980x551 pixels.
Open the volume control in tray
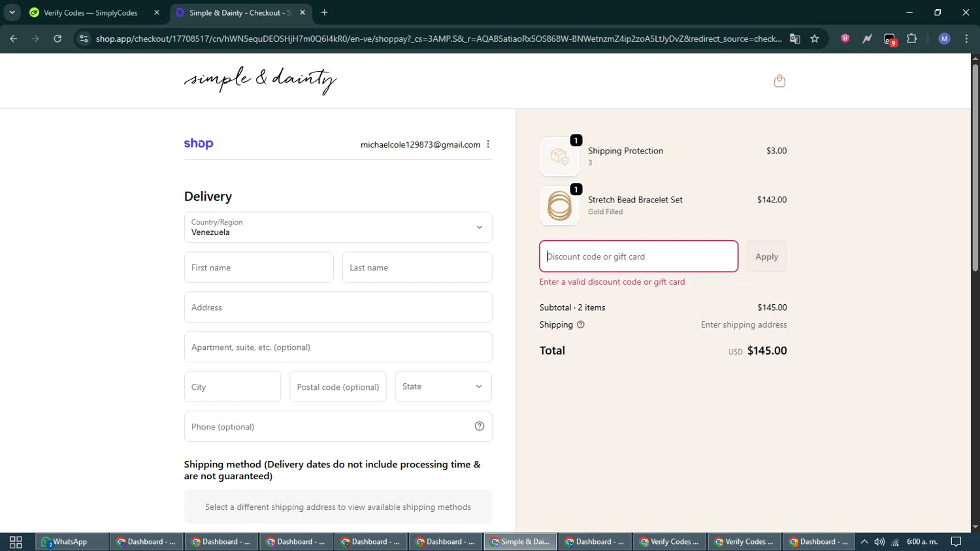coord(879,542)
